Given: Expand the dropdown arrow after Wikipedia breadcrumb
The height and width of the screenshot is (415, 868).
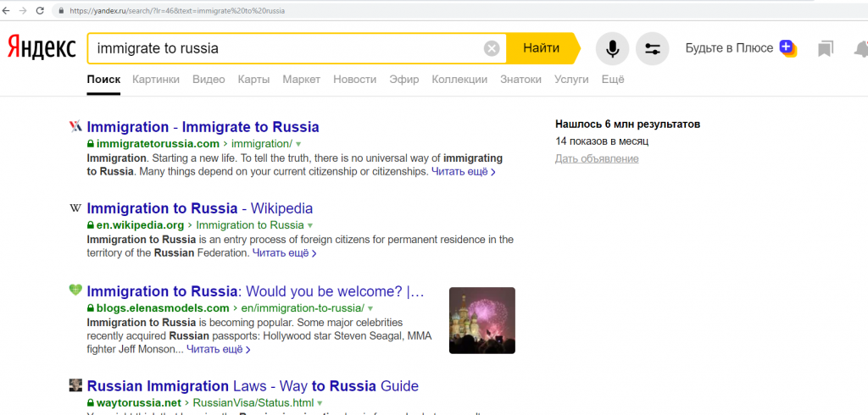Looking at the screenshot, I should pyautogui.click(x=310, y=226).
